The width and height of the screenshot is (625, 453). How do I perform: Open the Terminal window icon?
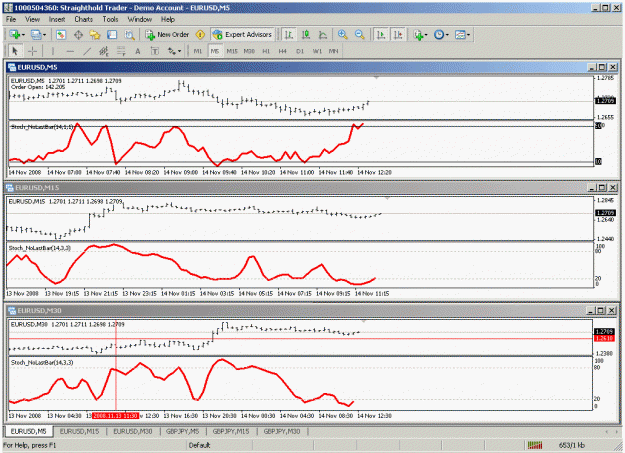click(x=112, y=35)
